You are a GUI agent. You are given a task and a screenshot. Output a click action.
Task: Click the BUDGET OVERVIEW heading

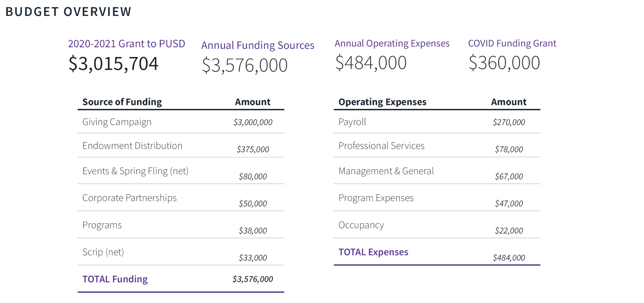coord(68,12)
